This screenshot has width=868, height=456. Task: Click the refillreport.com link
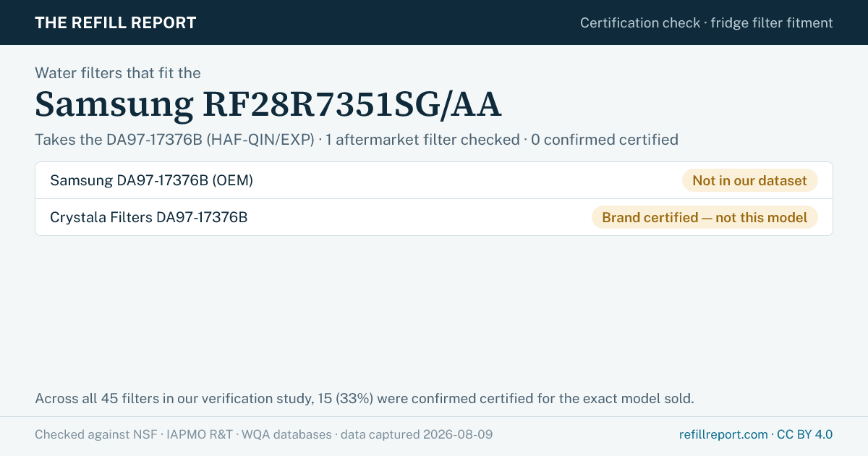723,434
